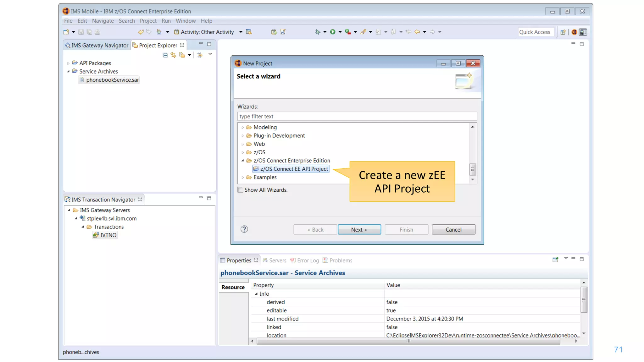Image resolution: width=644 pixels, height=362 pixels.
Task: Open the Project Explorer View Menu triangle
Action: pos(210,54)
